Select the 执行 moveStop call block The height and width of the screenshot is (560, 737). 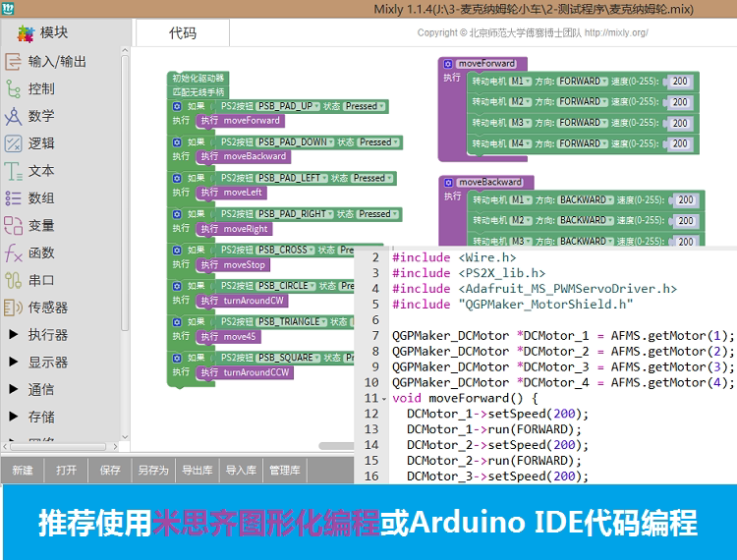click(x=233, y=265)
